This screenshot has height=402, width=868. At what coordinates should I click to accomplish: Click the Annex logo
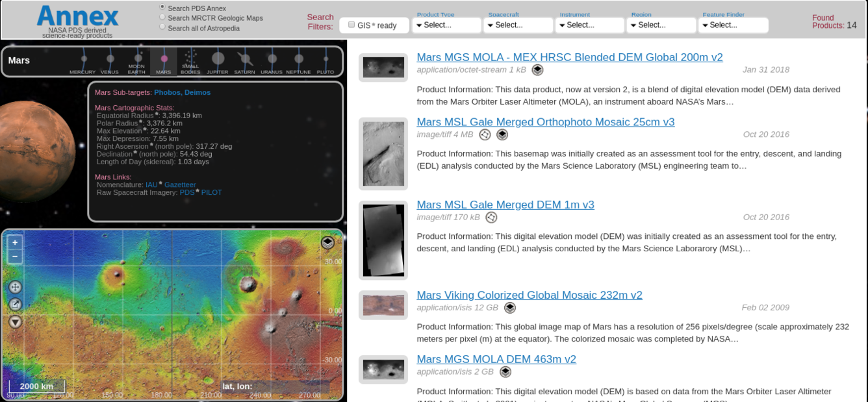pos(77,18)
